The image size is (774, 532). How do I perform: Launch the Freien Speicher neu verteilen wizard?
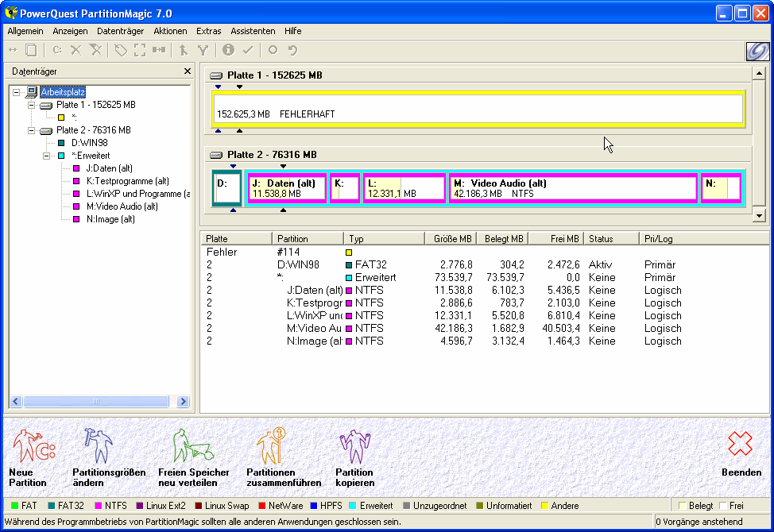coord(194,458)
